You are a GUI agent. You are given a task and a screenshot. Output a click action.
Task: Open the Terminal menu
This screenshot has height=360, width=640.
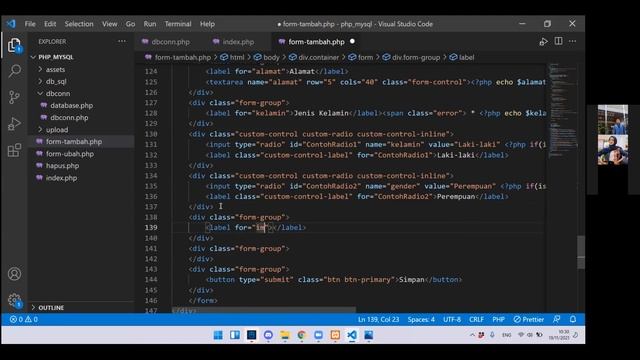click(x=178, y=24)
